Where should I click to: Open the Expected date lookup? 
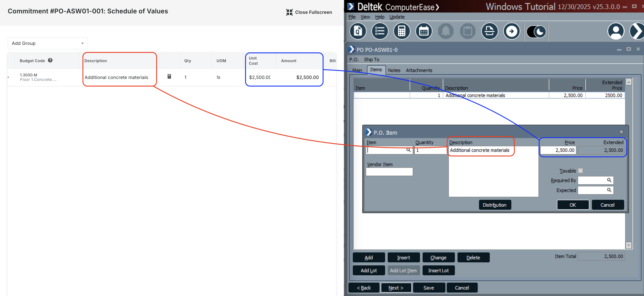(609, 190)
